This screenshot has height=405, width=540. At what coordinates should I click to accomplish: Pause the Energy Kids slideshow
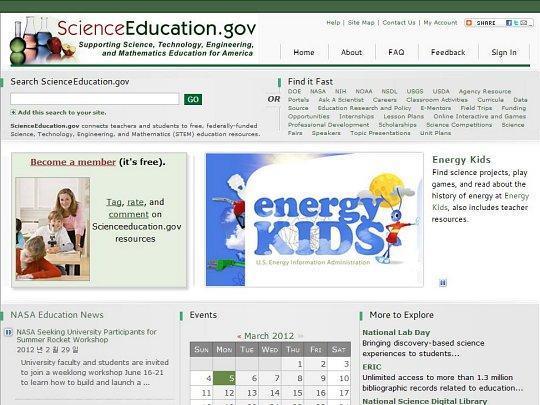click(x=443, y=283)
